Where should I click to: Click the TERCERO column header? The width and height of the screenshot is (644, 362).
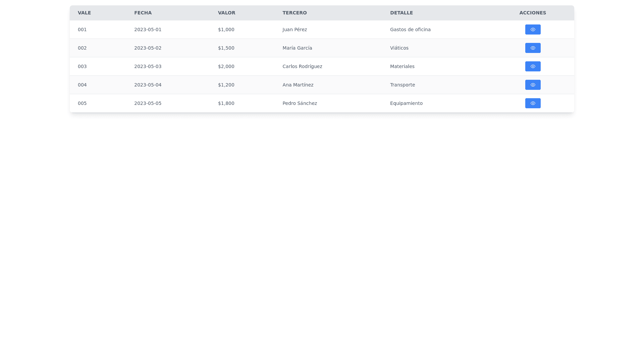point(294,13)
